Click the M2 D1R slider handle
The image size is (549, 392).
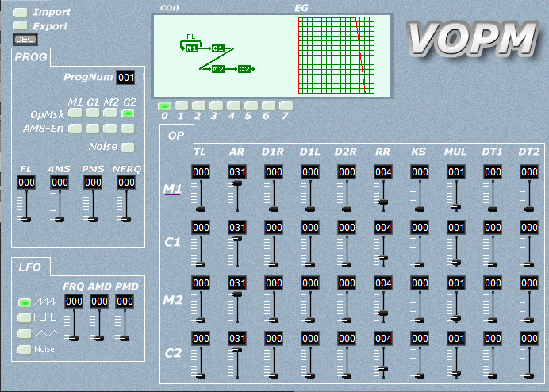pos(274,320)
